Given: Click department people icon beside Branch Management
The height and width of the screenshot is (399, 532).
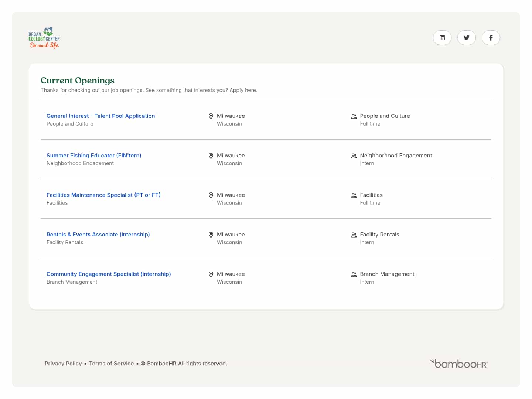Looking at the screenshot, I should 354,274.
